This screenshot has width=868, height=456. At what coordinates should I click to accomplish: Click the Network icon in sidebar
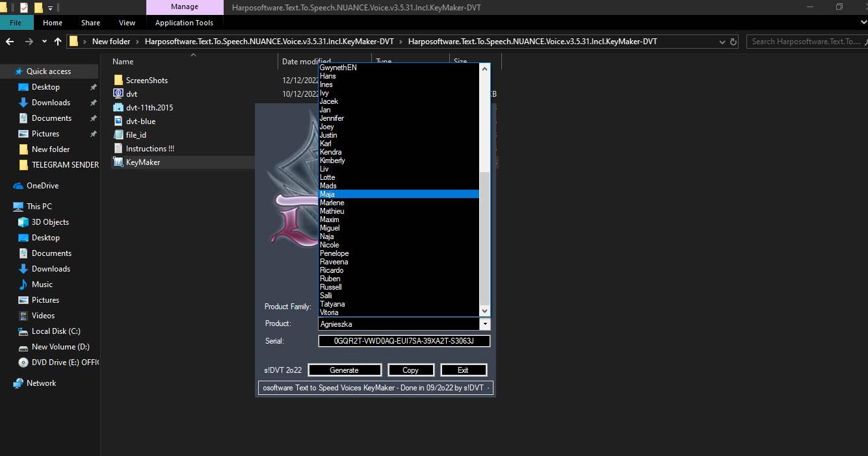(x=18, y=383)
